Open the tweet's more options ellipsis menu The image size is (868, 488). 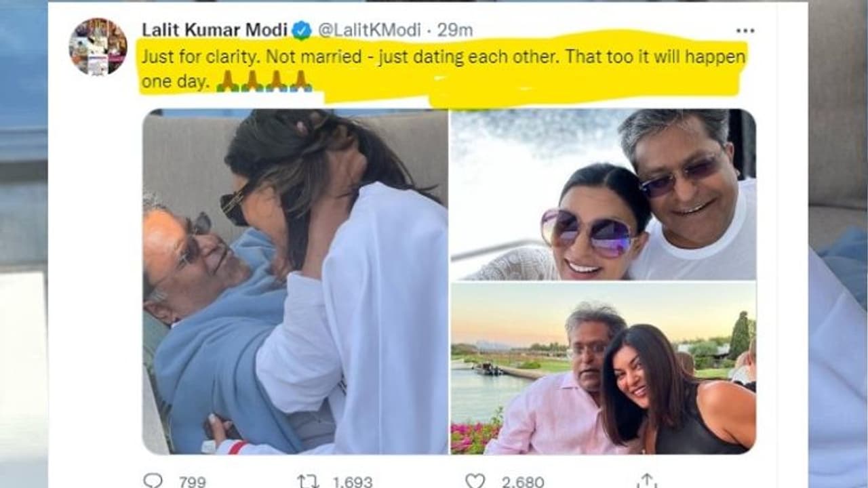click(745, 30)
